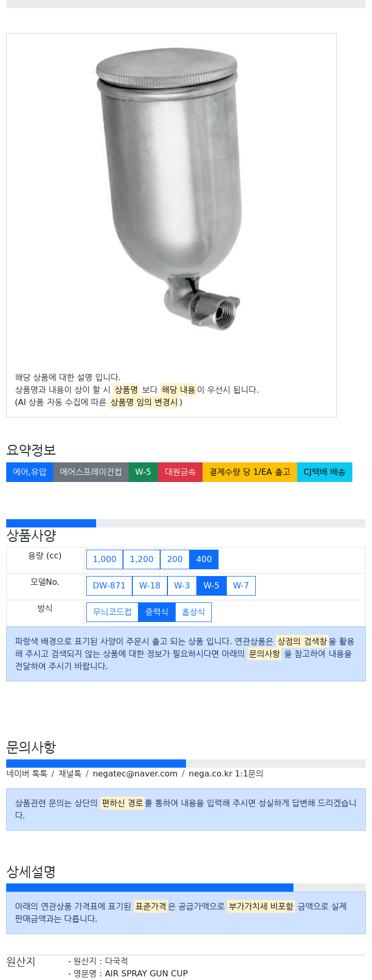Choose the 흡상식 type option
Image resolution: width=372 pixels, height=980 pixels.
tap(193, 612)
